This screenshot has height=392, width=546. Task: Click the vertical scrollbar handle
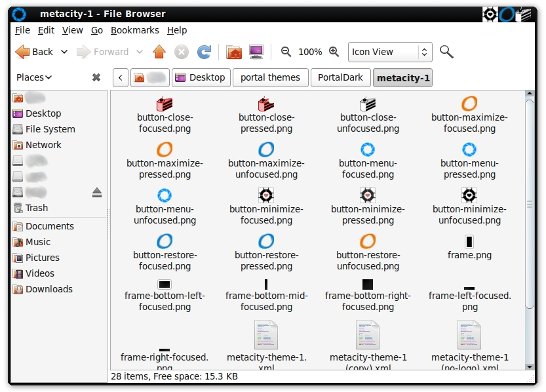click(530, 205)
